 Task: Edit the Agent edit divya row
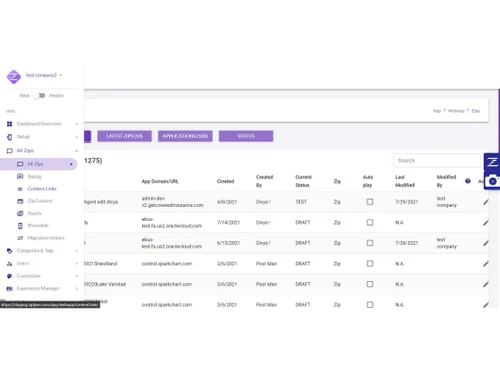pyautogui.click(x=486, y=202)
